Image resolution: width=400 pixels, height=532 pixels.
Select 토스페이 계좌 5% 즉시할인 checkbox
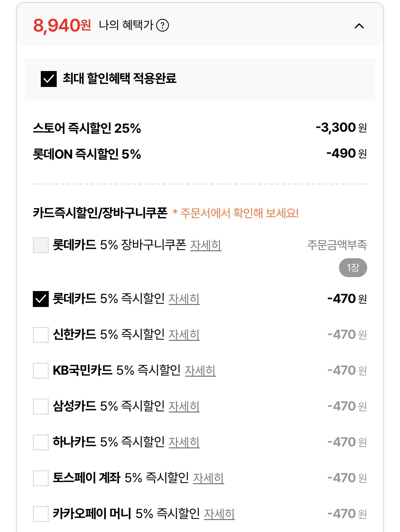[41, 478]
